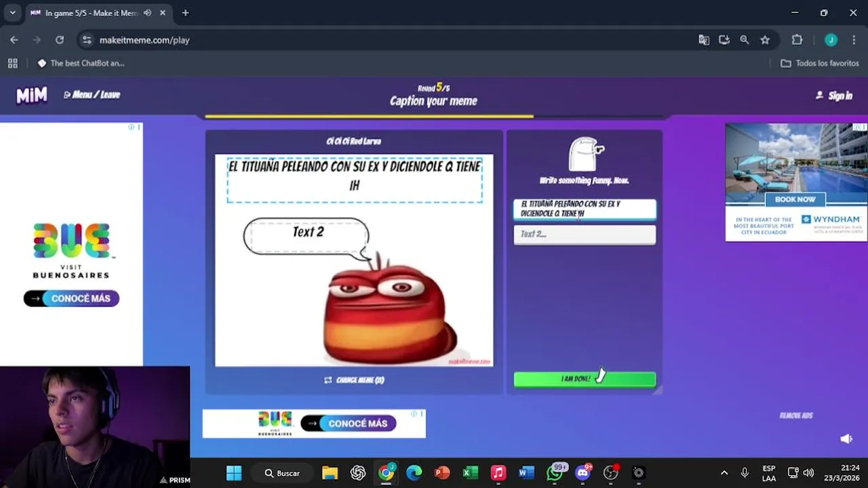868x488 pixels.
Task: Show hidden tray icons chevron
Action: 724,473
